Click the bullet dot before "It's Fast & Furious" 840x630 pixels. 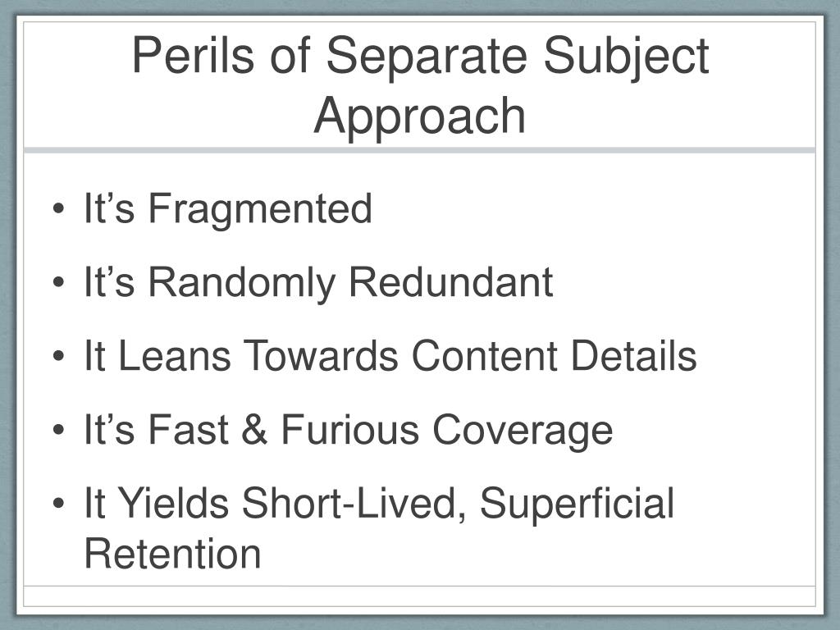click(58, 430)
